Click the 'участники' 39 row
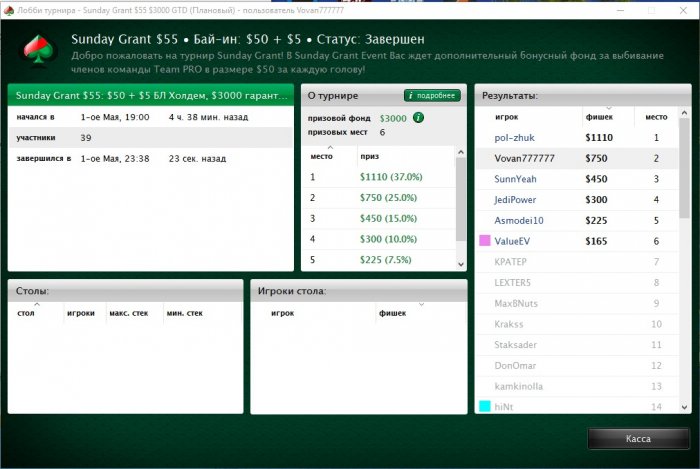 click(151, 138)
